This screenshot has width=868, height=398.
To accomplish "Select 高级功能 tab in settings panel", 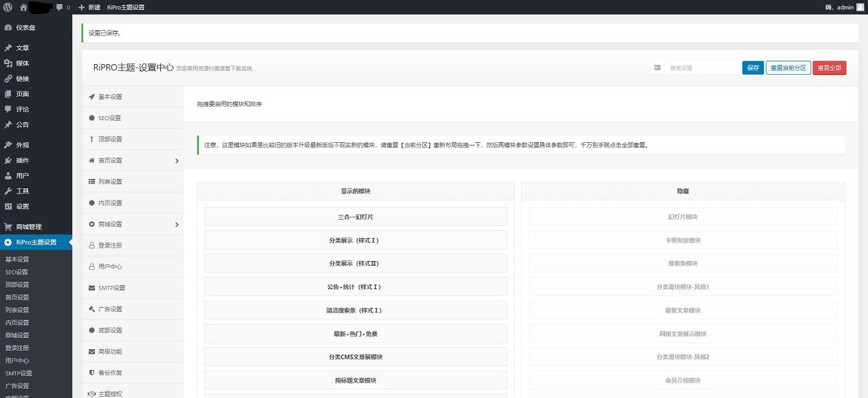I will (x=132, y=351).
